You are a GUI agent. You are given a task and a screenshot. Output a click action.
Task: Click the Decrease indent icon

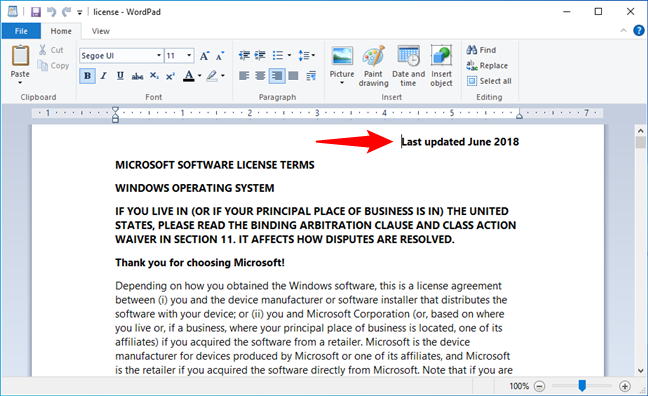click(244, 55)
